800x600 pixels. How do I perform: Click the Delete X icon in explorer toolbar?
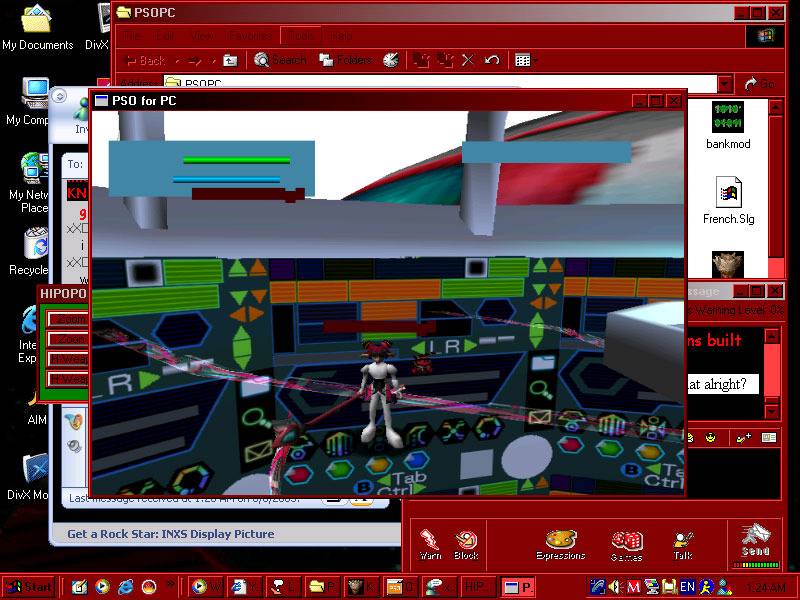click(468, 60)
